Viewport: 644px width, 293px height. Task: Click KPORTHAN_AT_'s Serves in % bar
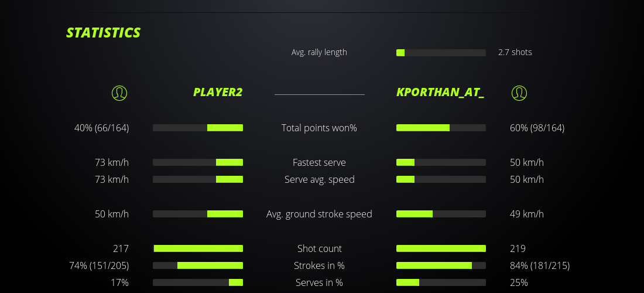tap(441, 282)
